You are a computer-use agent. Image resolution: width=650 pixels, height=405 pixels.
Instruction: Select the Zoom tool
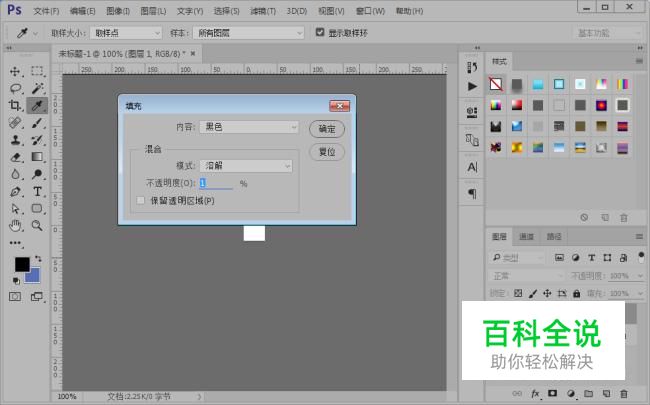pyautogui.click(x=37, y=226)
